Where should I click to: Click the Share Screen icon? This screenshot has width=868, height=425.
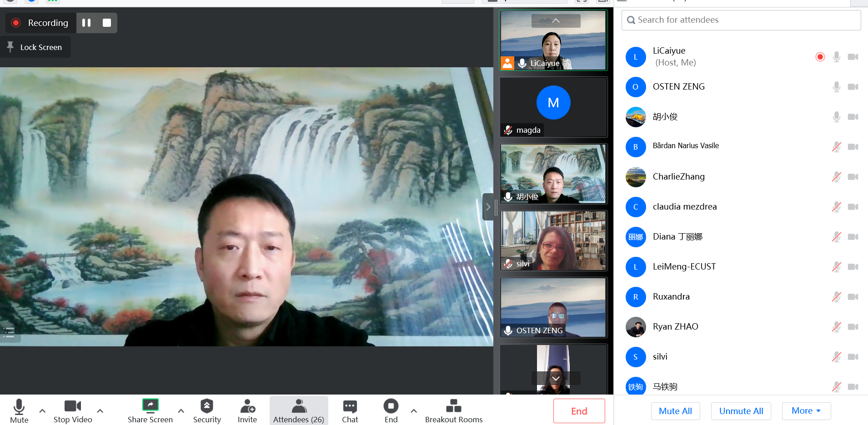(x=150, y=405)
